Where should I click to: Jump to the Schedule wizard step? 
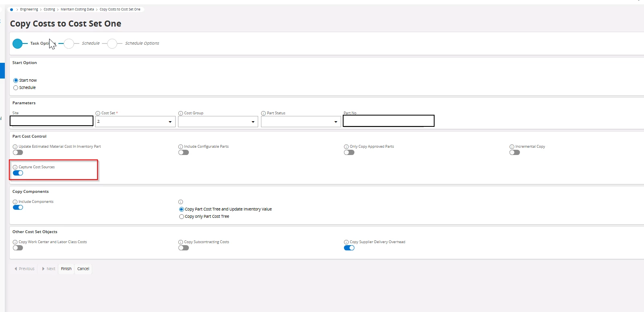coord(69,43)
